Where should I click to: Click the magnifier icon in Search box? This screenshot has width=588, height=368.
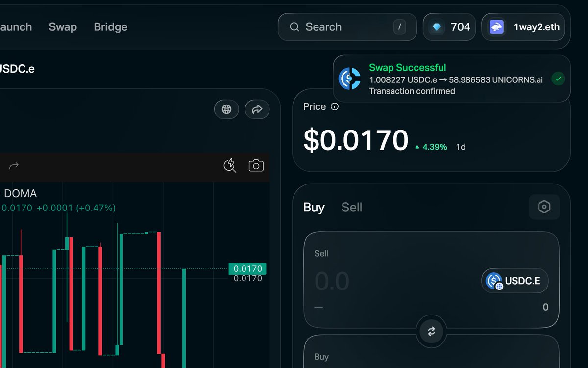[x=294, y=27]
